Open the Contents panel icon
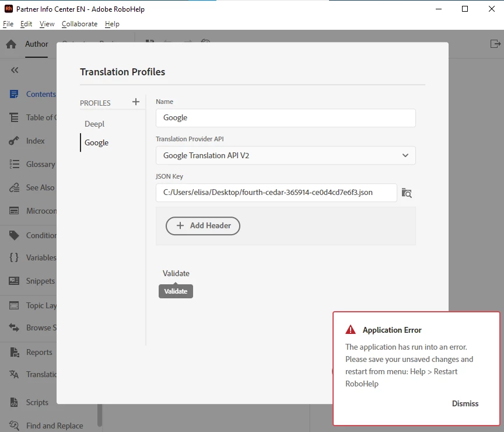This screenshot has width=504, height=432. [14, 94]
